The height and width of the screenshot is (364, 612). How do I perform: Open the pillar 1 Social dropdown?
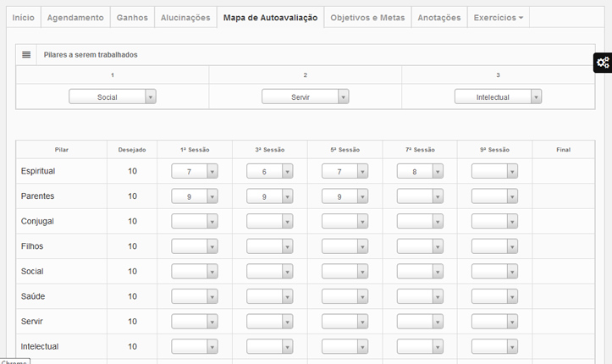coord(113,97)
